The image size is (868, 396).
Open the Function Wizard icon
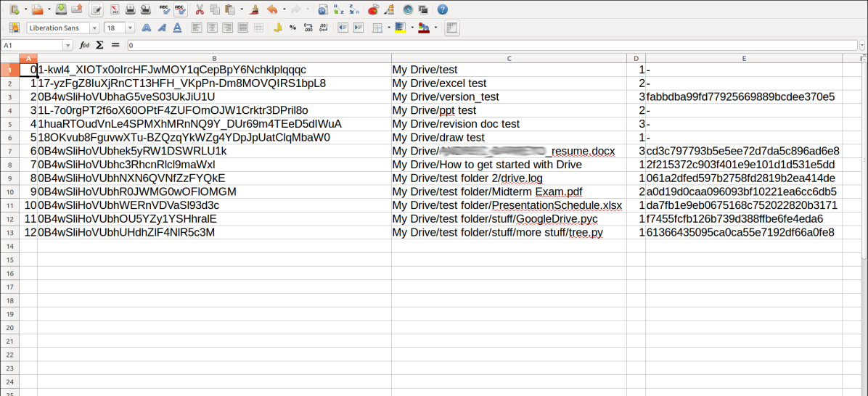(84, 45)
